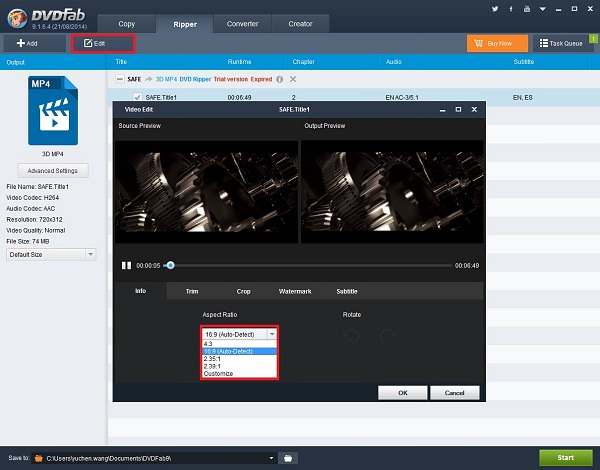This screenshot has height=470, width=600.
Task: Click the Source Preview video
Action: pos(207,192)
